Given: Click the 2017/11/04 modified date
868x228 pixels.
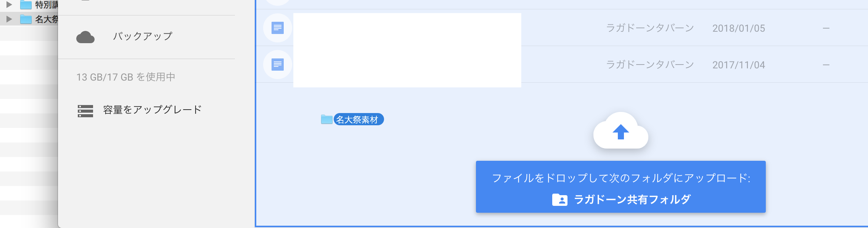Looking at the screenshot, I should [739, 65].
